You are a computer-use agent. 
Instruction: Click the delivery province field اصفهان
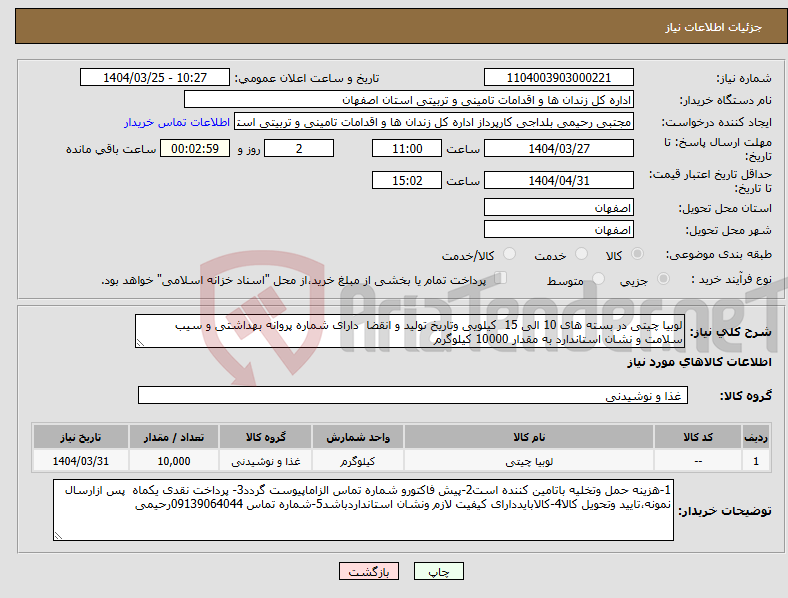click(x=558, y=207)
